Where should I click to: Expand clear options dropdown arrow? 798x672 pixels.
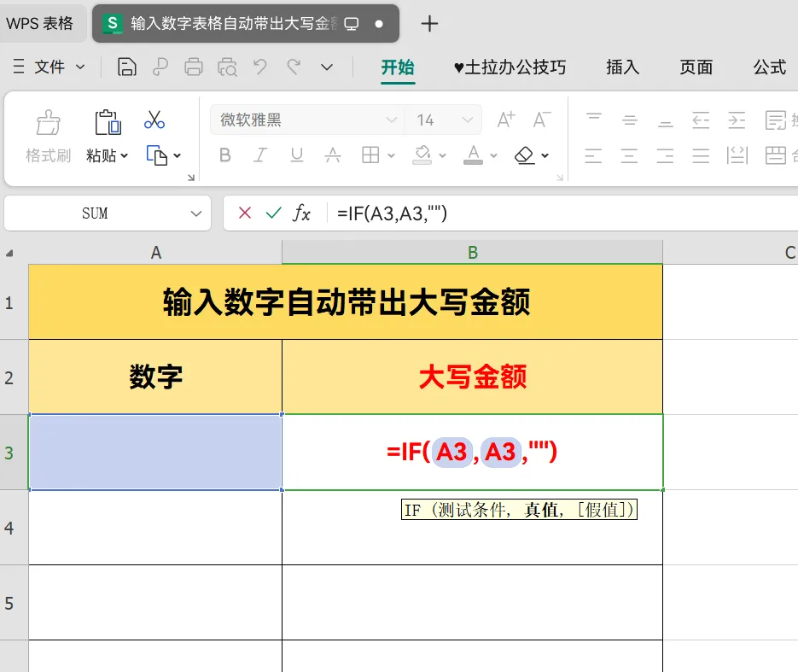tap(545, 155)
